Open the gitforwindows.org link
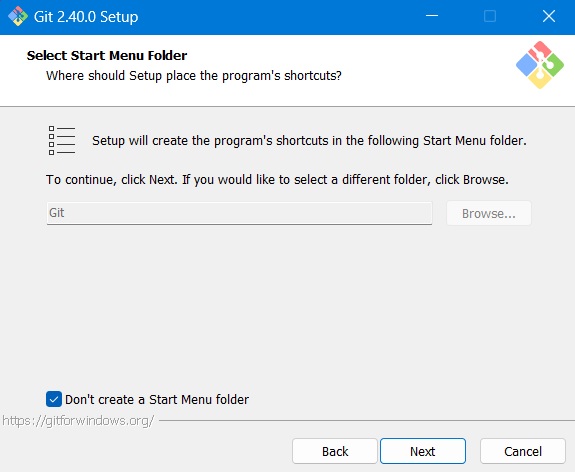This screenshot has height=472, width=575. point(78,420)
